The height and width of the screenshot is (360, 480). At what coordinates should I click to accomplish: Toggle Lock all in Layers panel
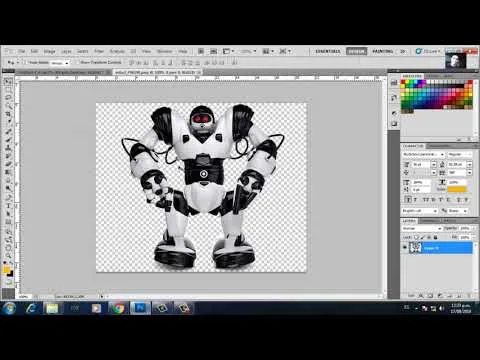pyautogui.click(x=435, y=237)
